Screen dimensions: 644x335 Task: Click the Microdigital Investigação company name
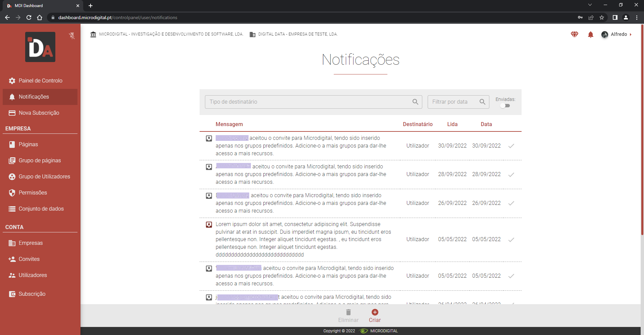click(x=171, y=34)
